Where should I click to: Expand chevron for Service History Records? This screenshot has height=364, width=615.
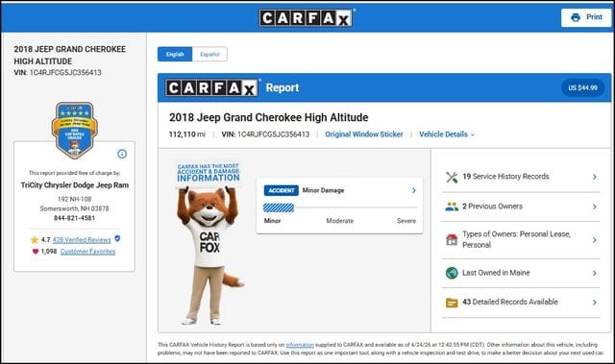pyautogui.click(x=595, y=177)
